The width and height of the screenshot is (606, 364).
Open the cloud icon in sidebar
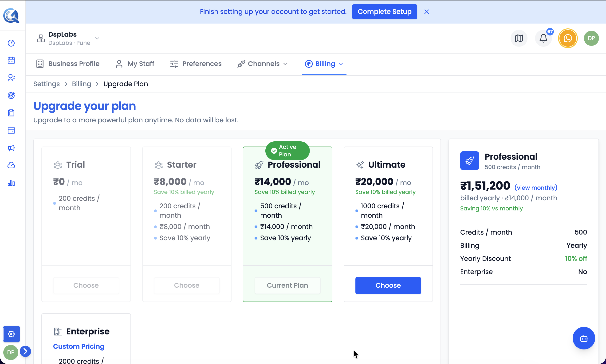[11, 165]
